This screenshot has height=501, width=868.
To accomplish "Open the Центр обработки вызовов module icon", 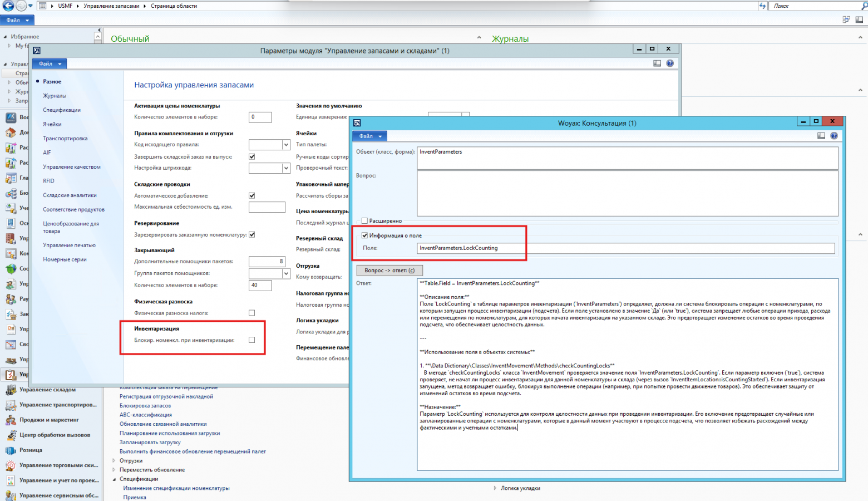I will (10, 435).
